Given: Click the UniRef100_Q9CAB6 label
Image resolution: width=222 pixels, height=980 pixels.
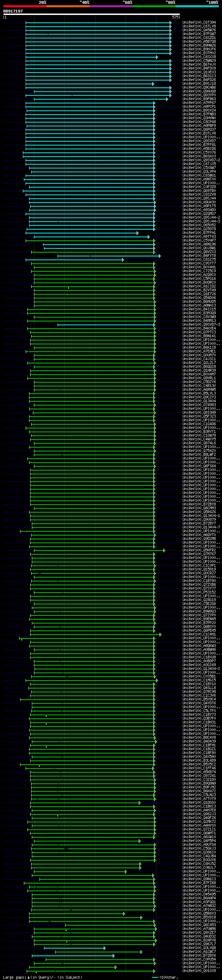Looking at the screenshot, I should tap(199, 87).
